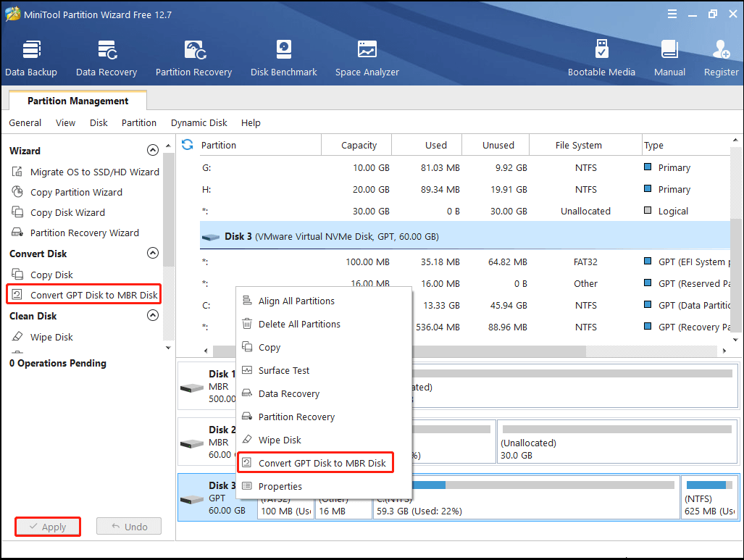Choose Wipe Disk from the context menu
This screenshot has width=744, height=560.
pyautogui.click(x=324, y=440)
